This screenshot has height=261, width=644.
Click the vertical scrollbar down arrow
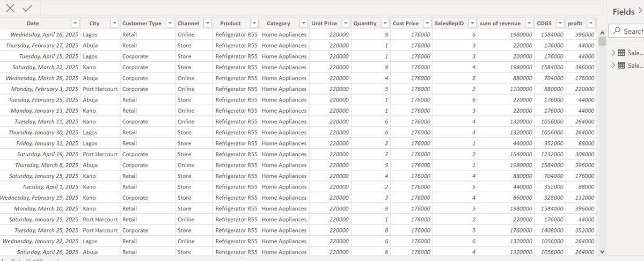tap(602, 251)
